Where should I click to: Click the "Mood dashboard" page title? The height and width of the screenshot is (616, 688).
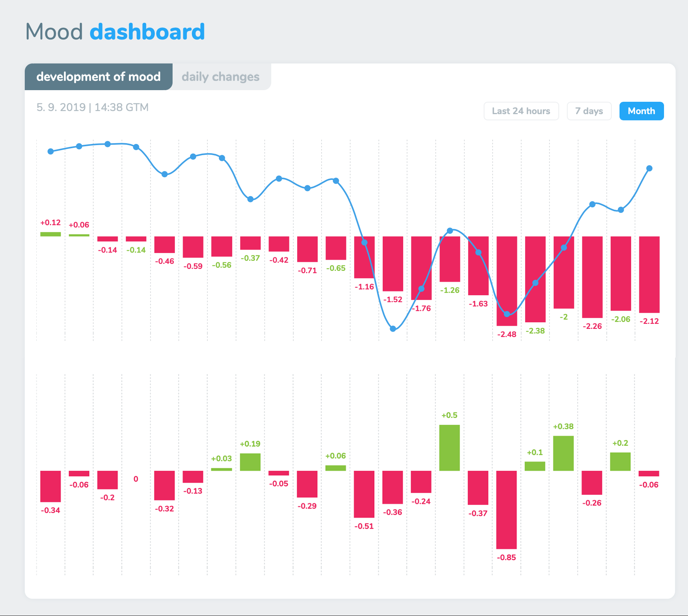tap(115, 32)
